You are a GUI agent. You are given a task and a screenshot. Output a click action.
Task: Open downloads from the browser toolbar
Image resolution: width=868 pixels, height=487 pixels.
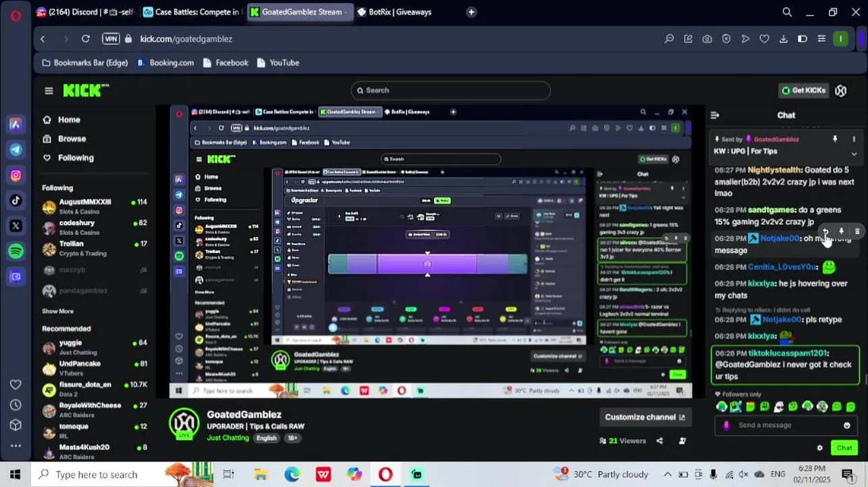(x=783, y=39)
